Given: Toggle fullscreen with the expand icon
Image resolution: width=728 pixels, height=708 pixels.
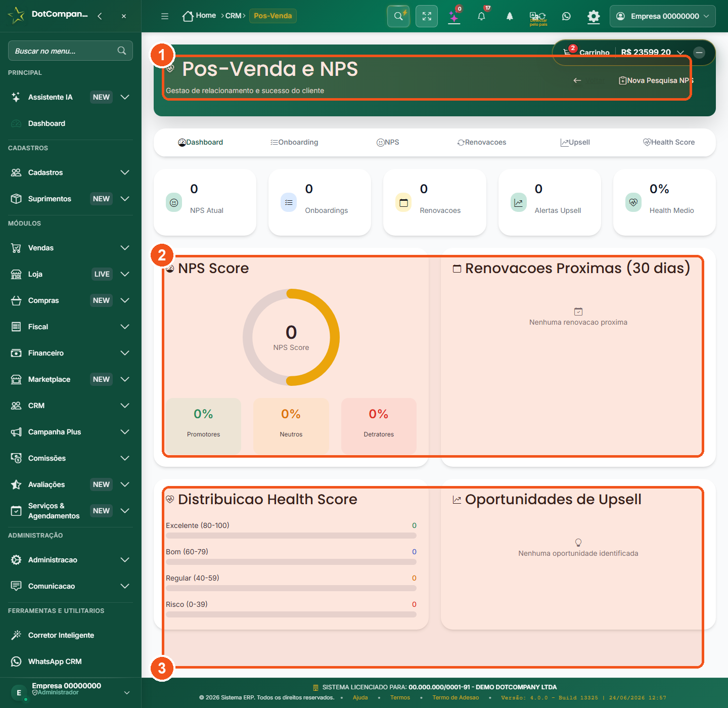Looking at the screenshot, I should coord(427,16).
